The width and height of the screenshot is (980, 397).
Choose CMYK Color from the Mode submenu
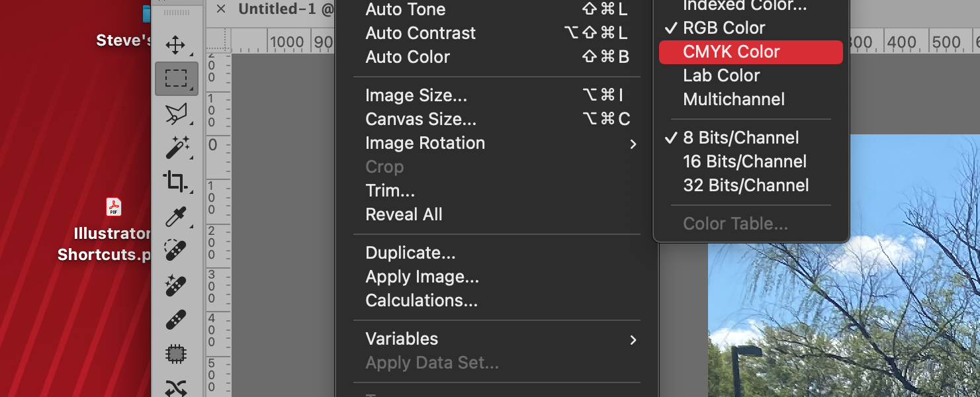(731, 51)
